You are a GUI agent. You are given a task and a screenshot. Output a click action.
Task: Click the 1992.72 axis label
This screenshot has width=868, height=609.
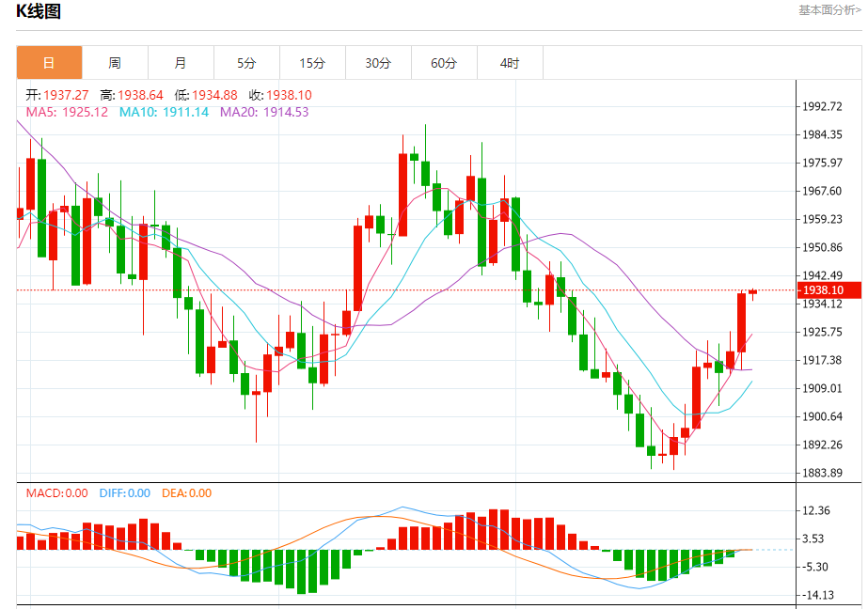[x=822, y=106]
